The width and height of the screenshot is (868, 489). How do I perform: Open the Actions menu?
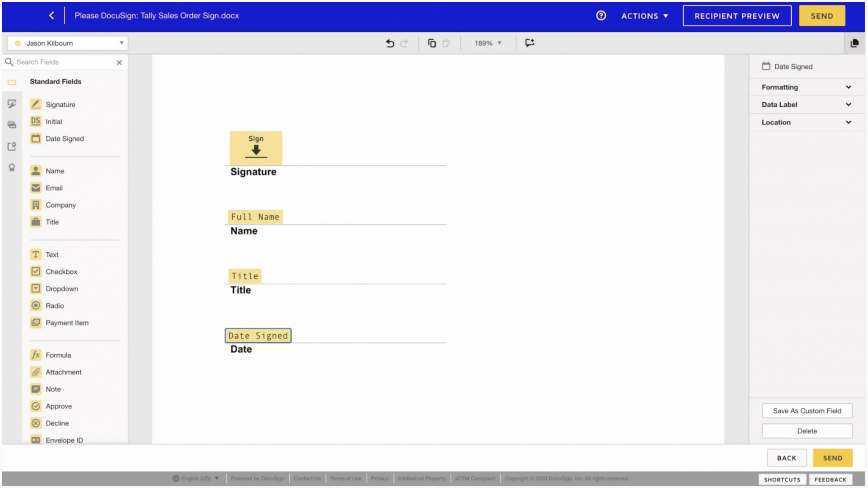pyautogui.click(x=644, y=16)
